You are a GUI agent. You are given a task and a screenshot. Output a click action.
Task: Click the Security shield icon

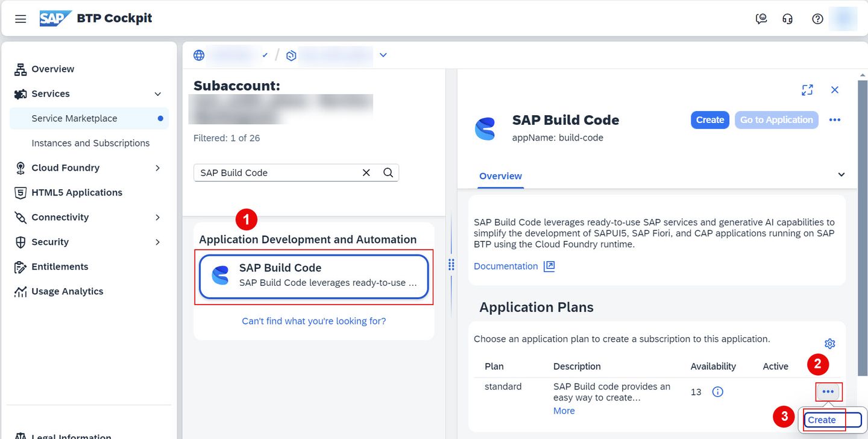click(x=20, y=242)
